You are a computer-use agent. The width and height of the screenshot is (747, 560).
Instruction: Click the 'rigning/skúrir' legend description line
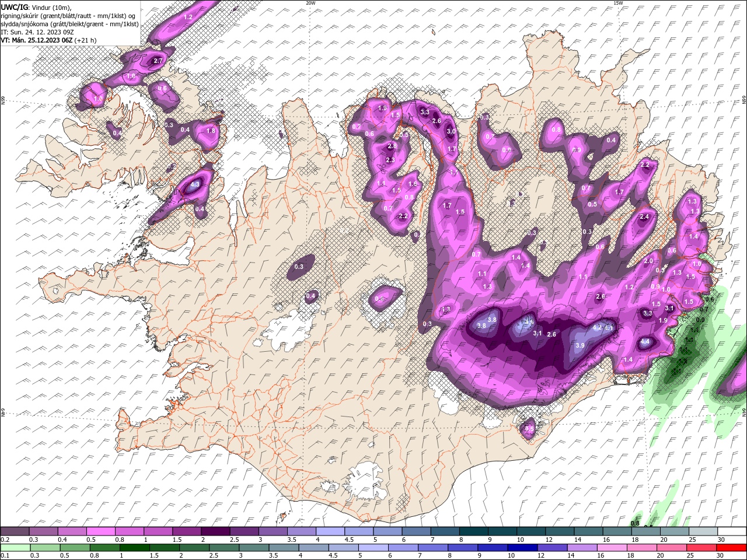point(68,16)
